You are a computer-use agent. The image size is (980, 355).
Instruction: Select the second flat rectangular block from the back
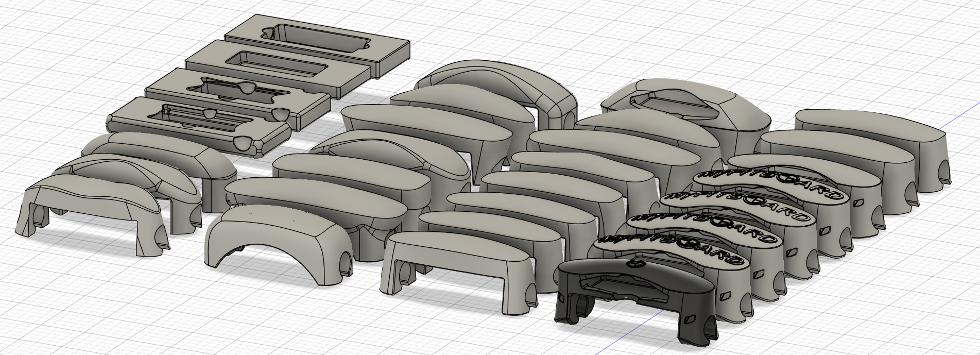[278, 70]
